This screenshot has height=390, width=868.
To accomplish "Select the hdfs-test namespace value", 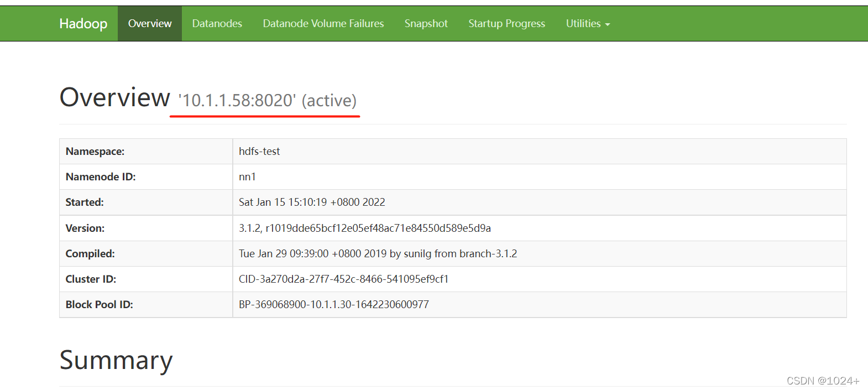I will point(259,152).
